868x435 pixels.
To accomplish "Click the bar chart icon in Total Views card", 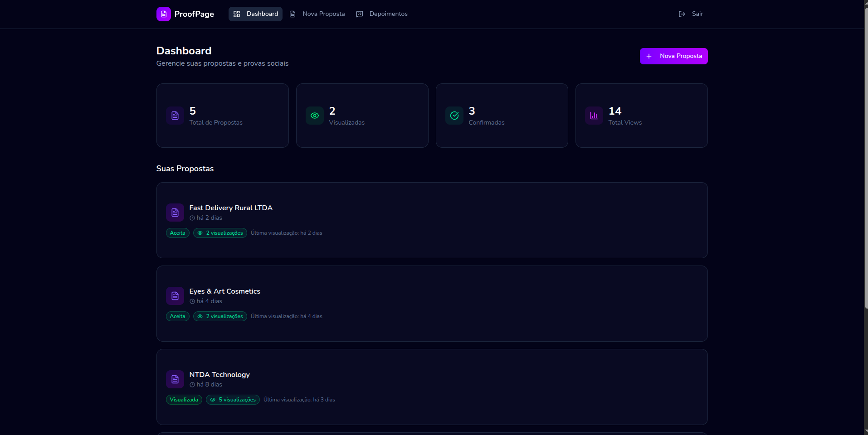I will (x=594, y=116).
